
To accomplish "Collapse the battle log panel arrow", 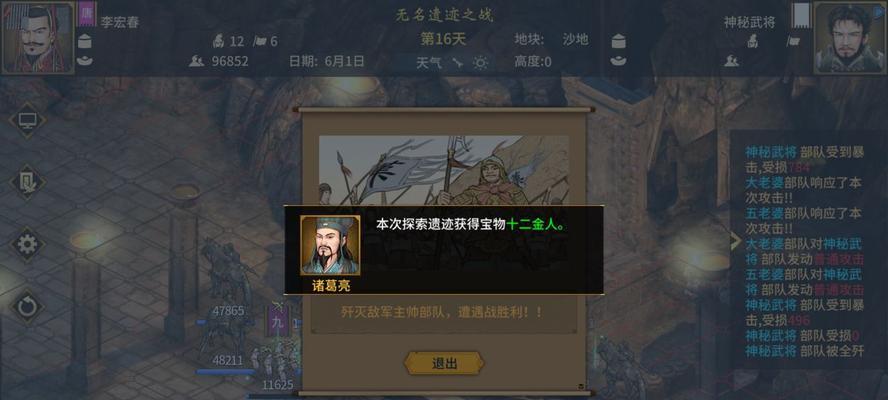I will click(x=736, y=242).
